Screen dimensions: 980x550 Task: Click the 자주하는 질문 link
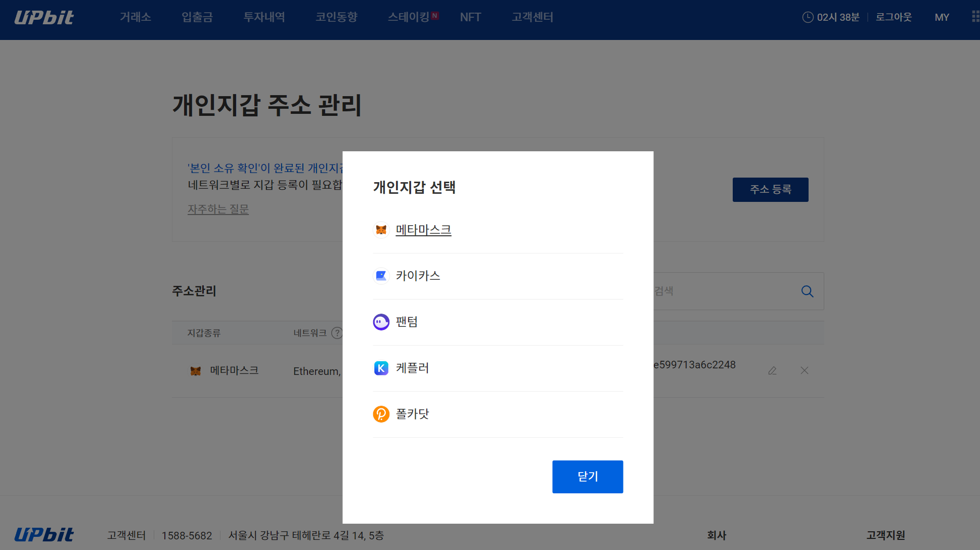point(218,209)
